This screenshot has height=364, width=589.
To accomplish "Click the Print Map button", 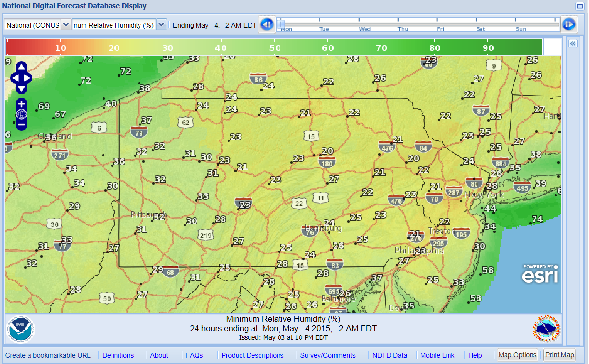I will pyautogui.click(x=560, y=355).
